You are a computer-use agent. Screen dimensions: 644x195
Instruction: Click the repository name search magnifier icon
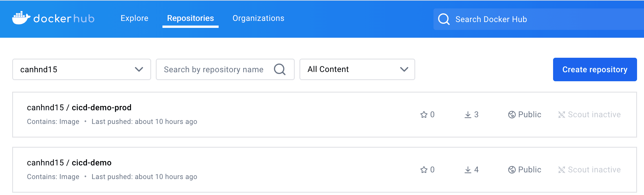(280, 69)
